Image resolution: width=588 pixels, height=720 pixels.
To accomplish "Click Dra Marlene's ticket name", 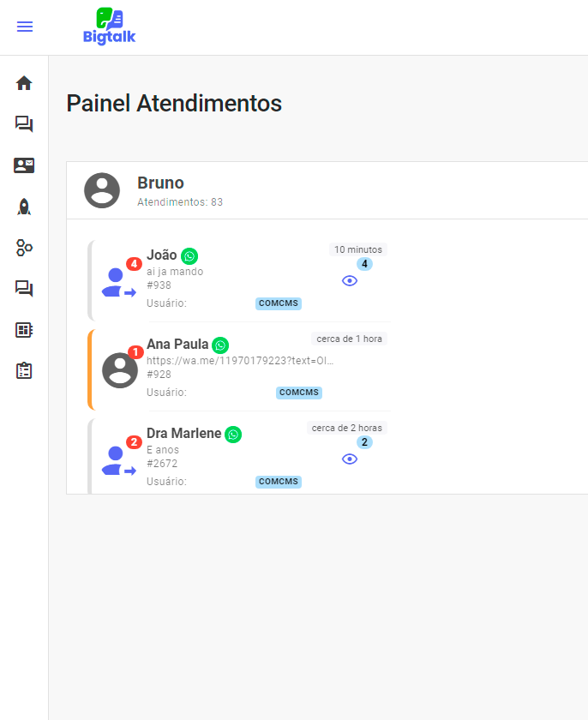I will 183,434.
